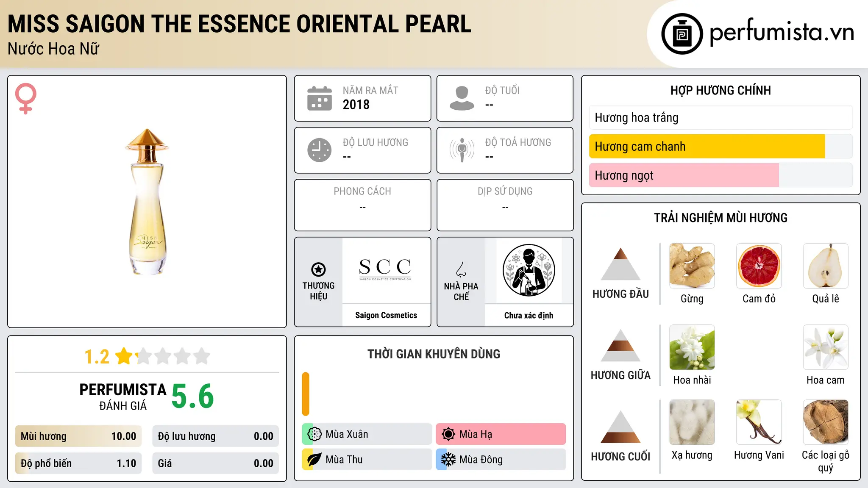Select the Mùa Xuân season bar

pos(367,434)
